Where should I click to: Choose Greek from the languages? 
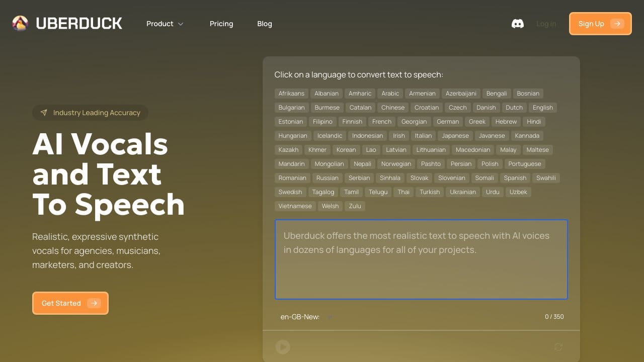pyautogui.click(x=477, y=122)
